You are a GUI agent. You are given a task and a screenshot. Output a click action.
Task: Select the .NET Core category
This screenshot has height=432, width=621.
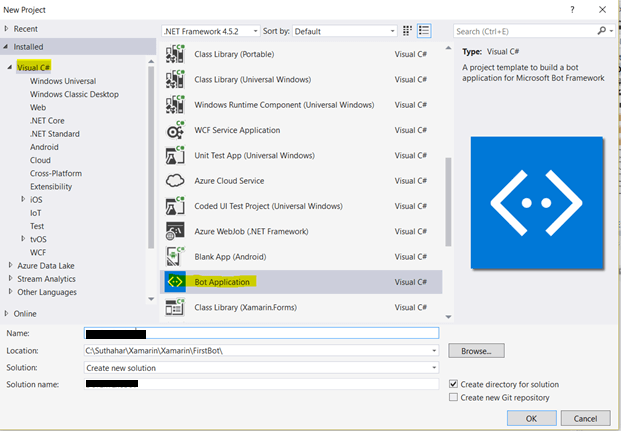point(47,120)
